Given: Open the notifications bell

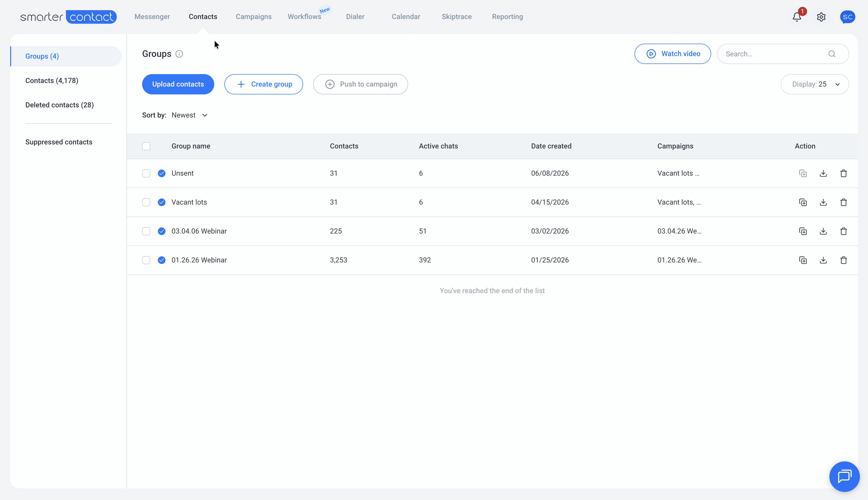Looking at the screenshot, I should 797,17.
